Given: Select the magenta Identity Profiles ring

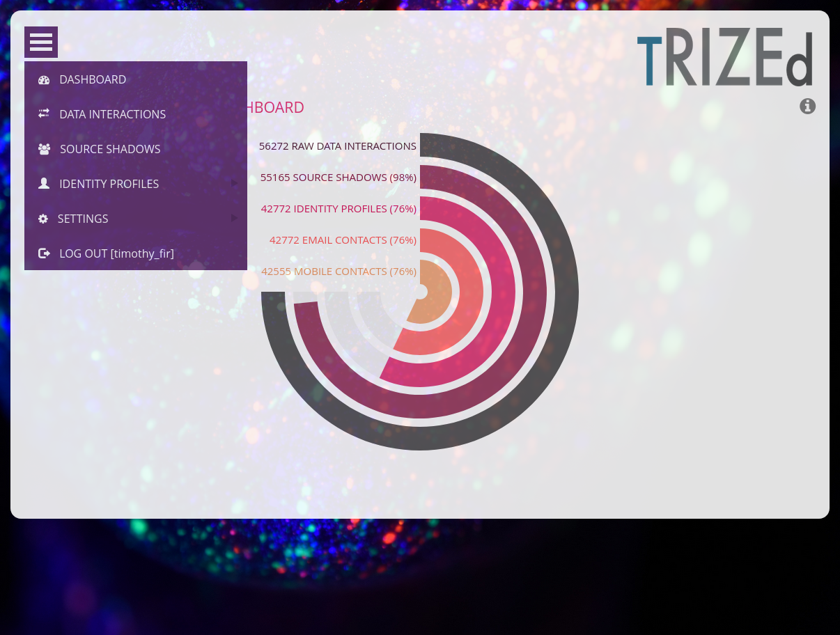Looking at the screenshot, I should [x=502, y=292].
